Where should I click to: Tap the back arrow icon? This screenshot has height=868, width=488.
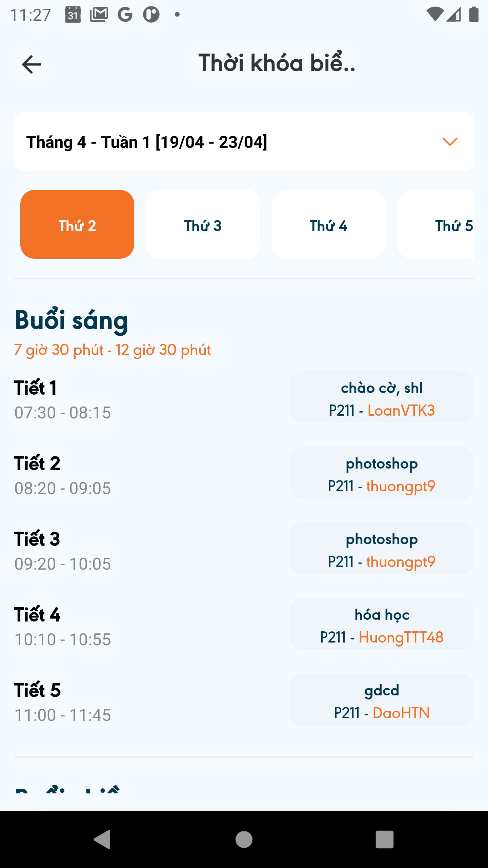pos(31,64)
